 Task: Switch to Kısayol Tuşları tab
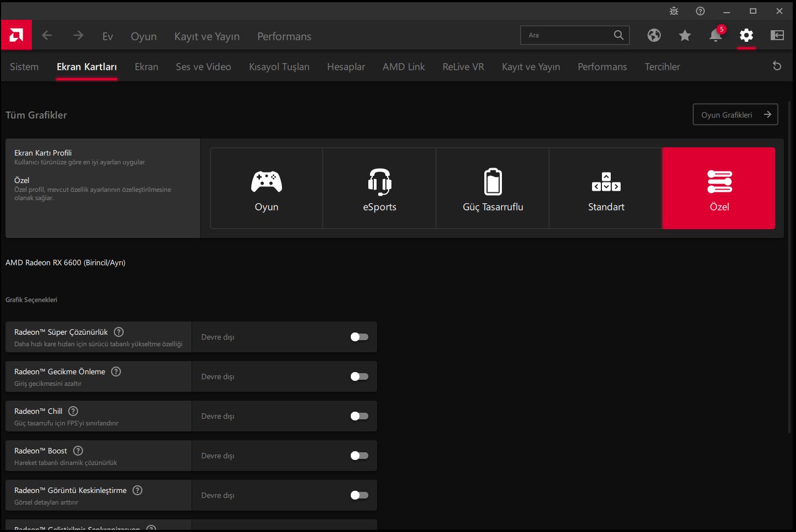(279, 66)
